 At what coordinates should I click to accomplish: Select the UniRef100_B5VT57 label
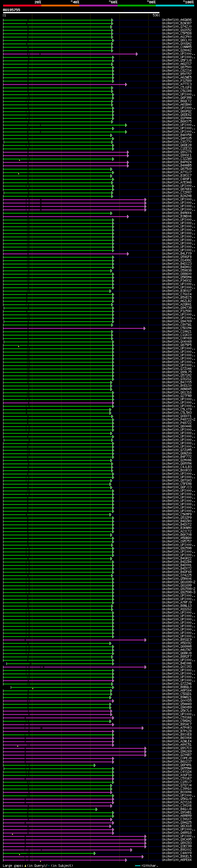tap(177, 74)
